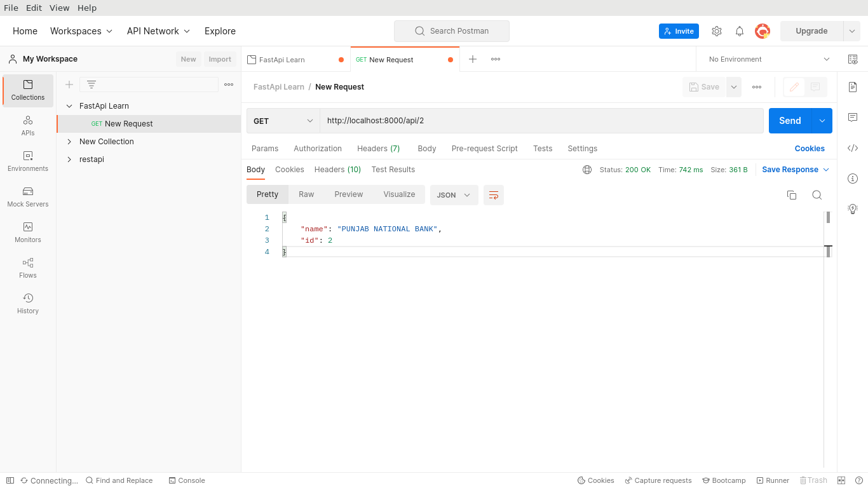The image size is (868, 488).
Task: Open the Mock Servers sidebar panel
Action: click(x=28, y=197)
